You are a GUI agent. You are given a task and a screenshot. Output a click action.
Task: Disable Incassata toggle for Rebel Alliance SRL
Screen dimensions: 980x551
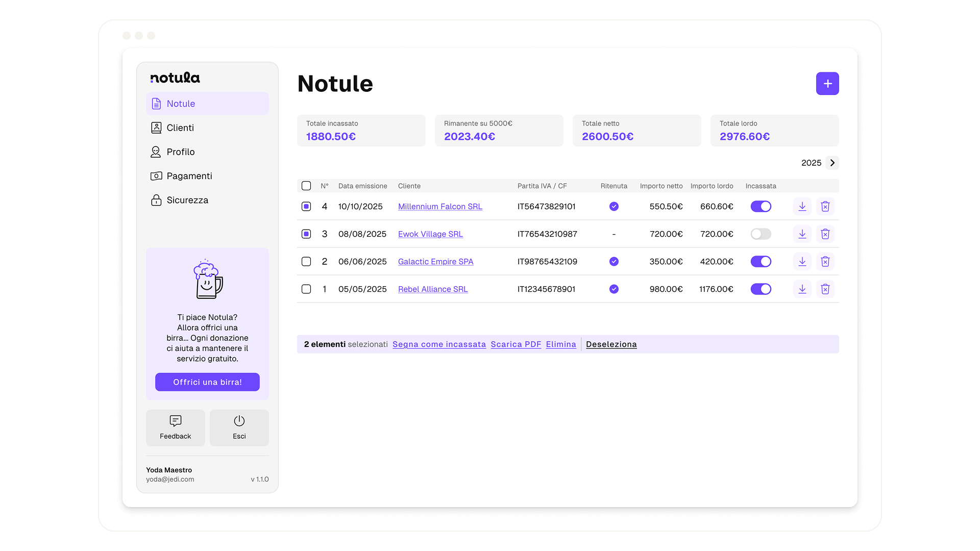pos(761,289)
